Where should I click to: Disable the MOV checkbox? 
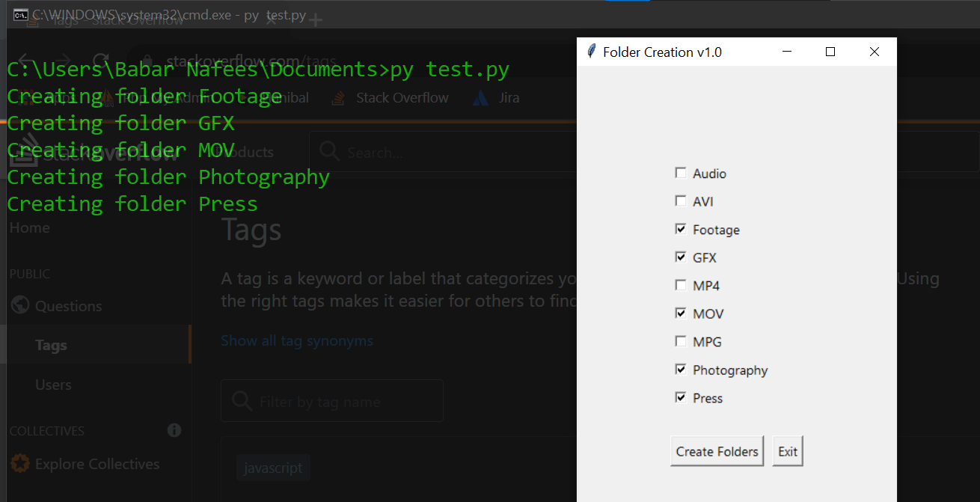click(x=680, y=313)
